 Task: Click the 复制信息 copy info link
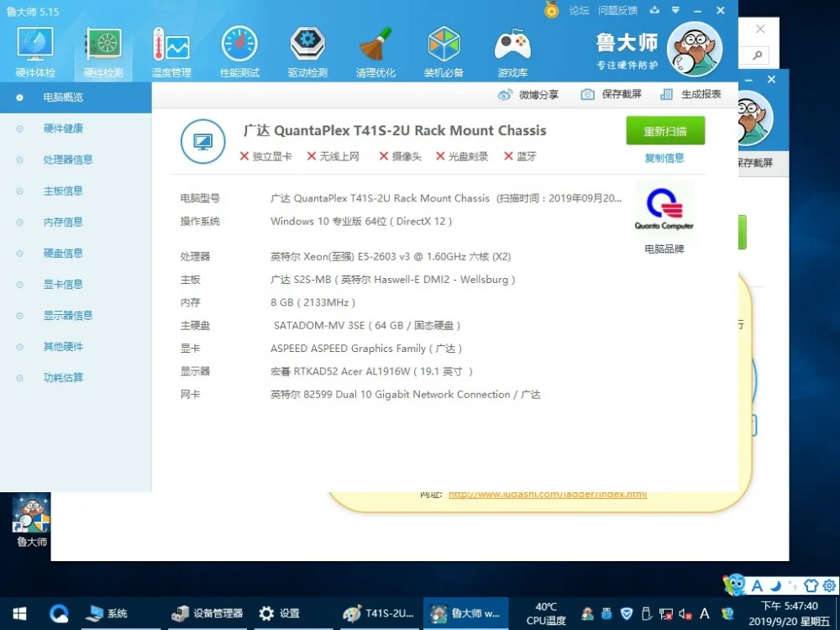coord(664,158)
